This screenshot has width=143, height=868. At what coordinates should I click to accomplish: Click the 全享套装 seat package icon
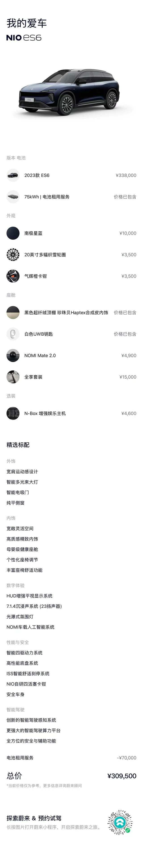(13, 377)
